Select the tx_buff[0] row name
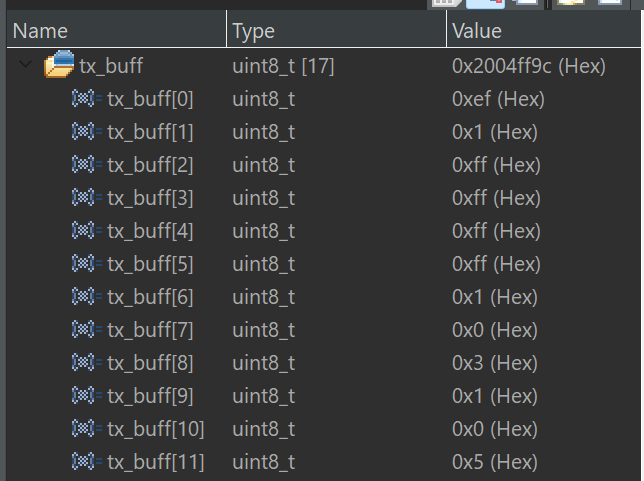 [150, 99]
